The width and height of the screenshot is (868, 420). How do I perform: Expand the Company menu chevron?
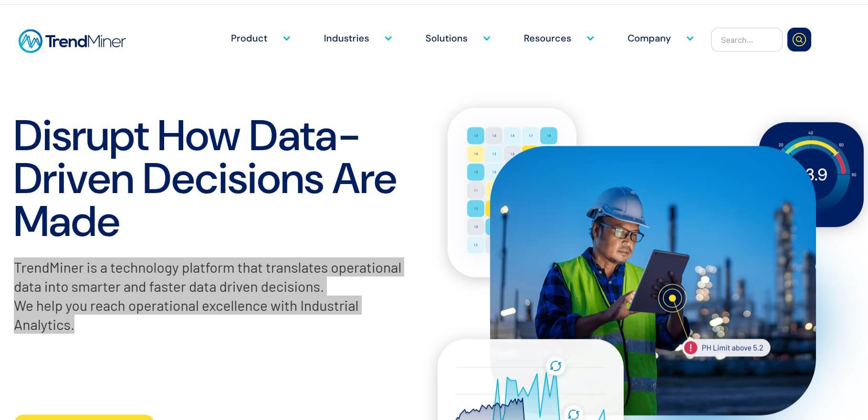690,39
